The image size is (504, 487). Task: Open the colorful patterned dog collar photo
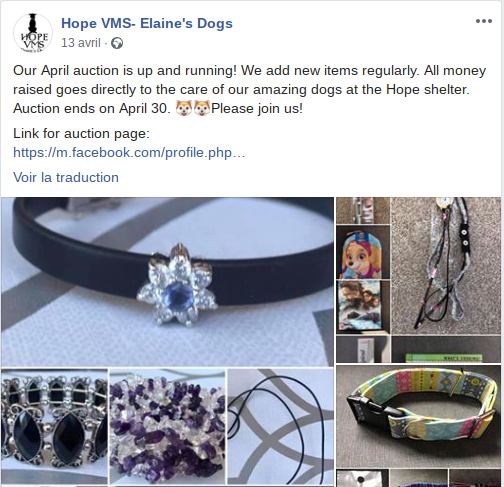419,416
